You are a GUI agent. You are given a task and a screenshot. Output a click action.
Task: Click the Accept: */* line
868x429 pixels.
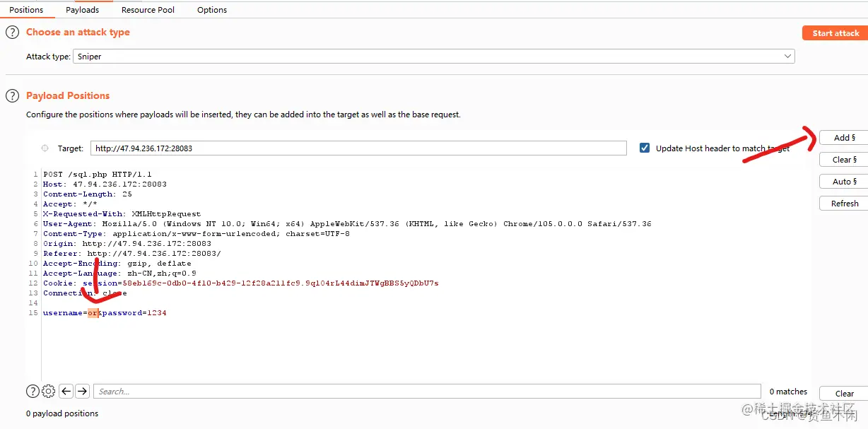[70, 204]
